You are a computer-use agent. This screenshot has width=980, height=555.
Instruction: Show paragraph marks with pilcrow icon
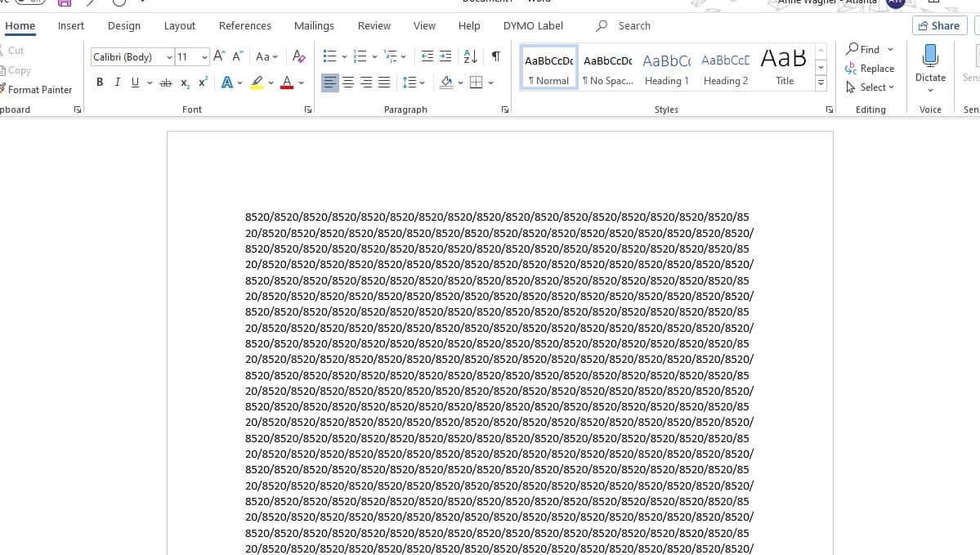[x=495, y=56]
